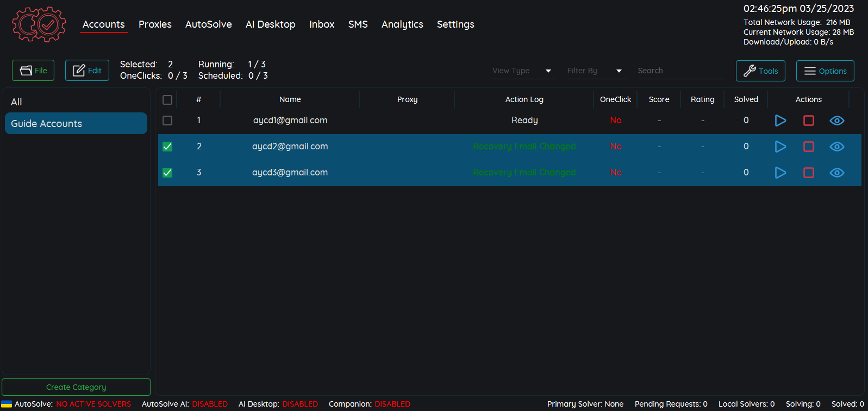The height and width of the screenshot is (411, 868).
Task: Click the Edit button
Action: (87, 71)
